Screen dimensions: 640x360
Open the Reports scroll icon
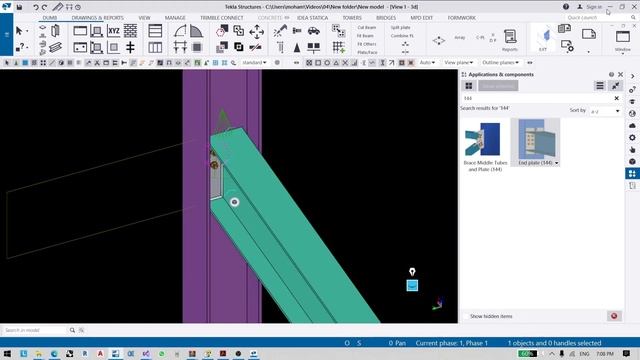510,40
